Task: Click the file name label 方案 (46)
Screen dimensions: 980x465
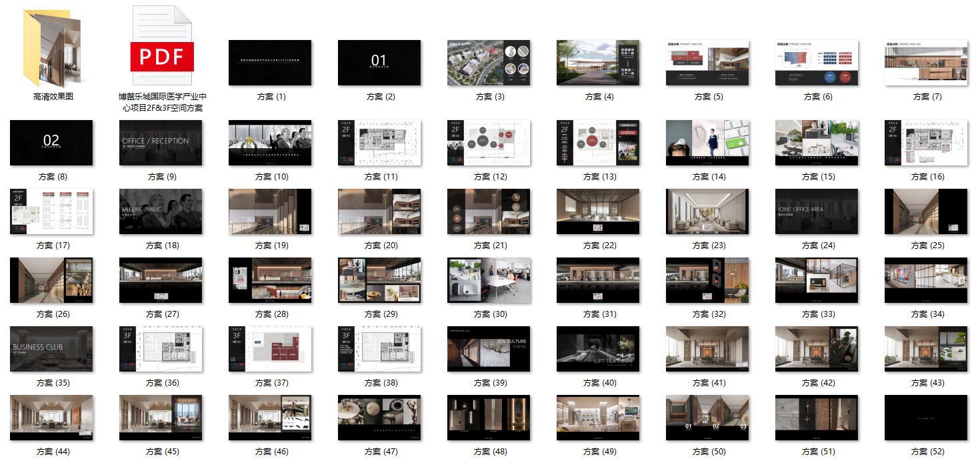Action: point(271,452)
